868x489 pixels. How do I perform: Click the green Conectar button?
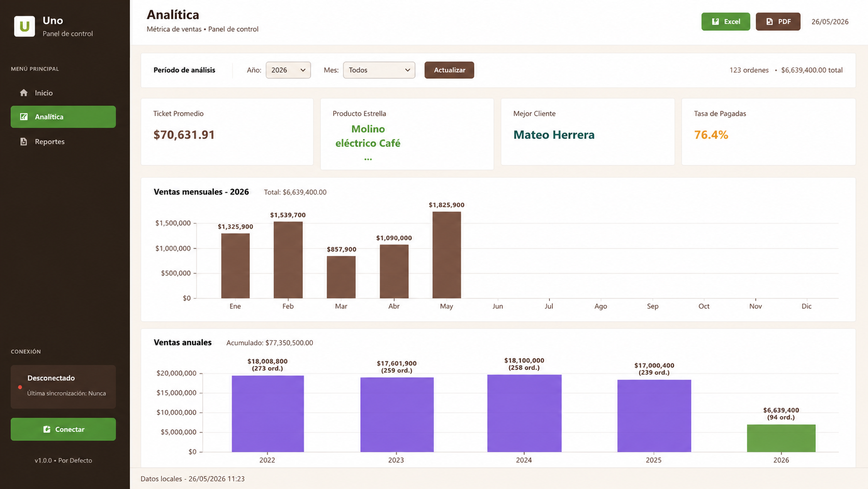63,429
